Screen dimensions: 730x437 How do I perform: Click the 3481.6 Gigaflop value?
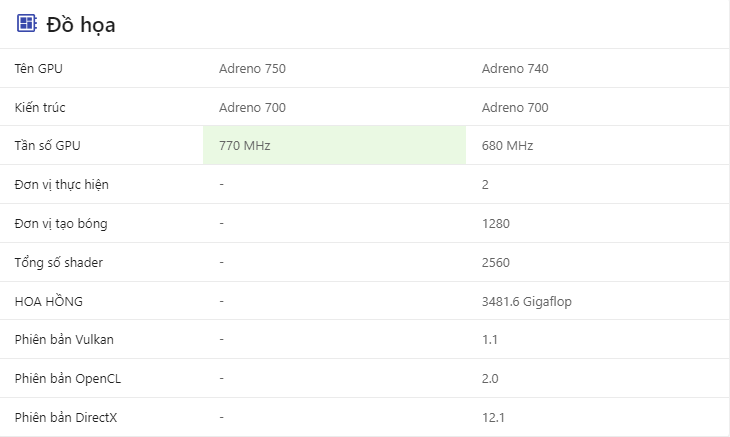(526, 301)
